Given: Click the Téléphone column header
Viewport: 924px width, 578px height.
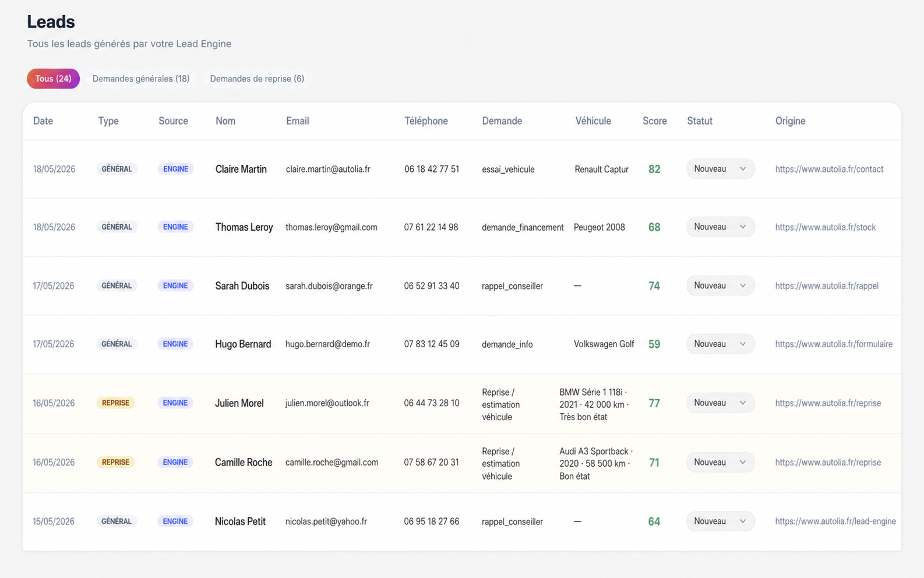Looking at the screenshot, I should point(426,121).
